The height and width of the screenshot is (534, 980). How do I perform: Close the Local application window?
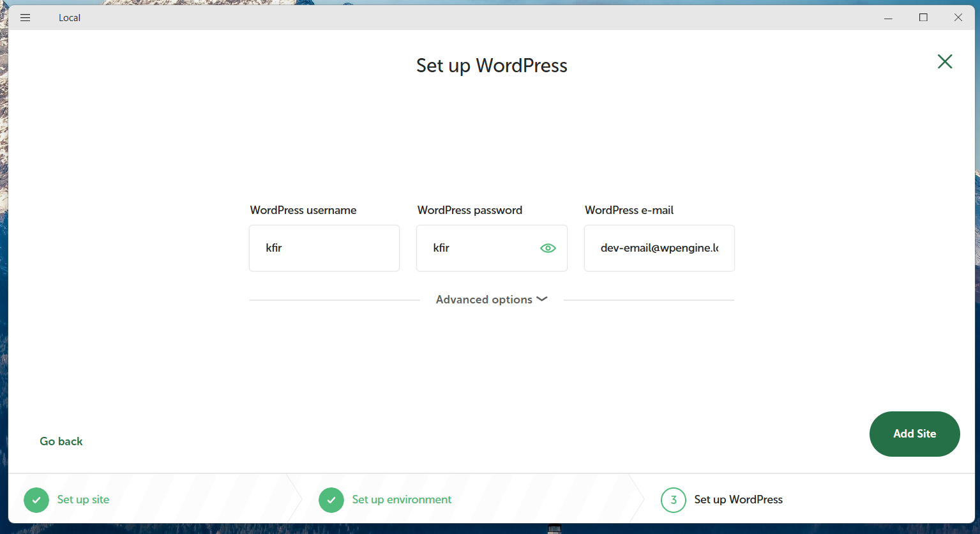pyautogui.click(x=958, y=18)
